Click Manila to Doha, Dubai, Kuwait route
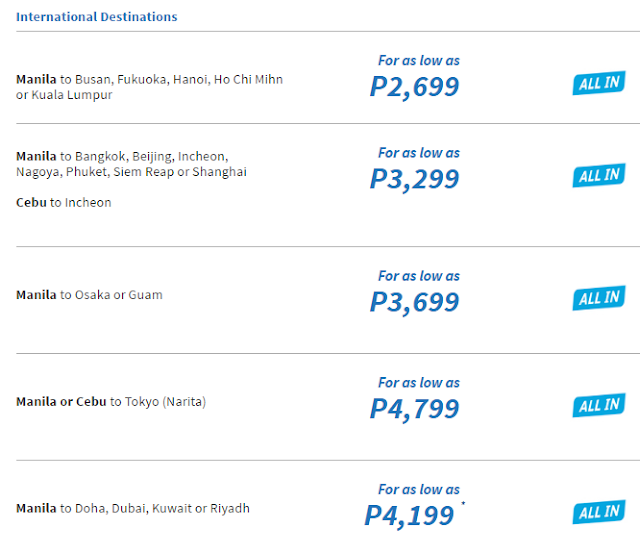Screen dimensions: 640x554 point(133,509)
